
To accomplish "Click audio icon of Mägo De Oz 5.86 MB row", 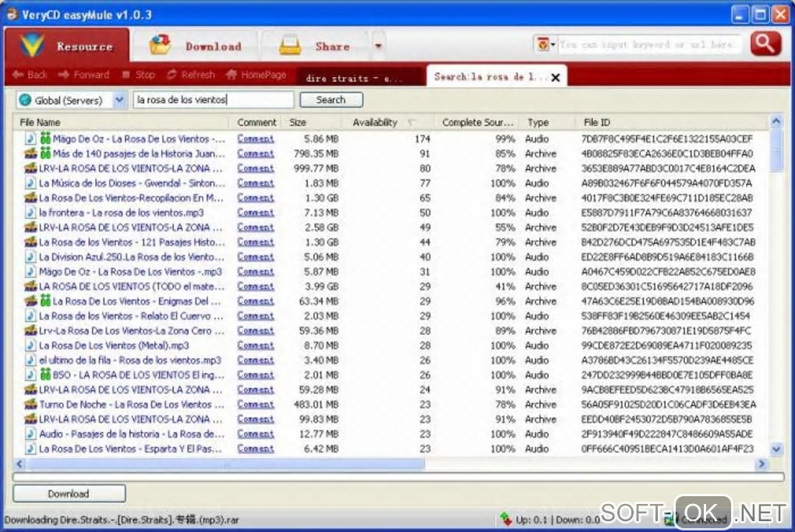I will tap(30, 139).
